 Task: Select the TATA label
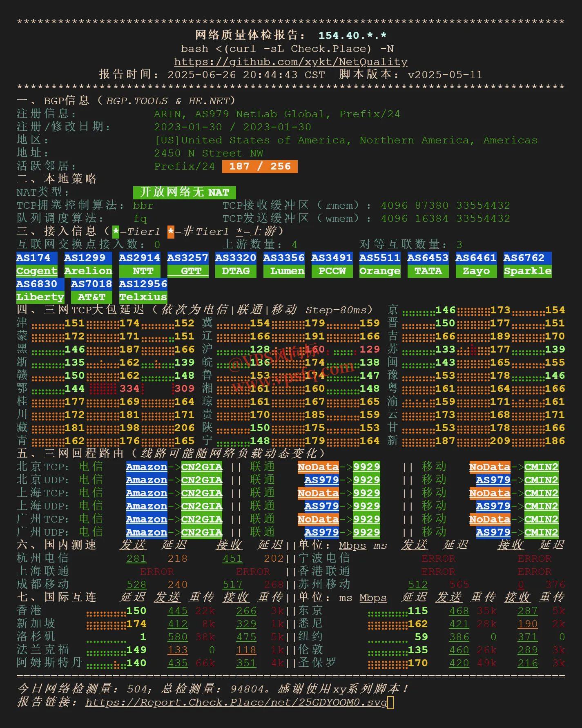(428, 271)
